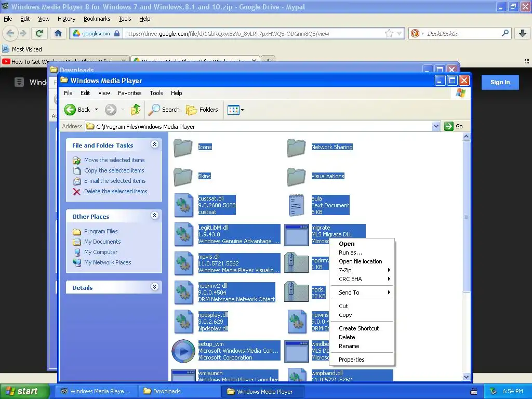
Task: Toggle the Folders pane button
Action: click(x=202, y=110)
